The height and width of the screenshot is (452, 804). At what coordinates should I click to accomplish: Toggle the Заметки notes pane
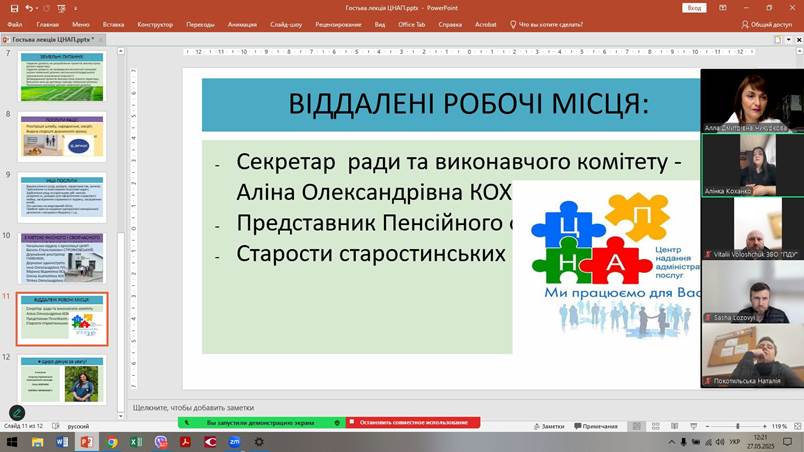548,426
